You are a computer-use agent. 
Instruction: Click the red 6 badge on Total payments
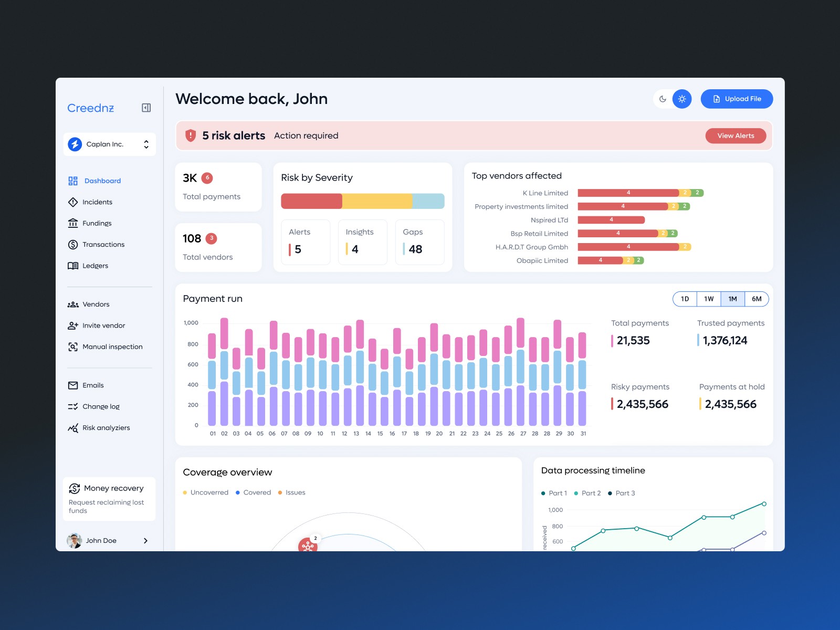pyautogui.click(x=207, y=178)
